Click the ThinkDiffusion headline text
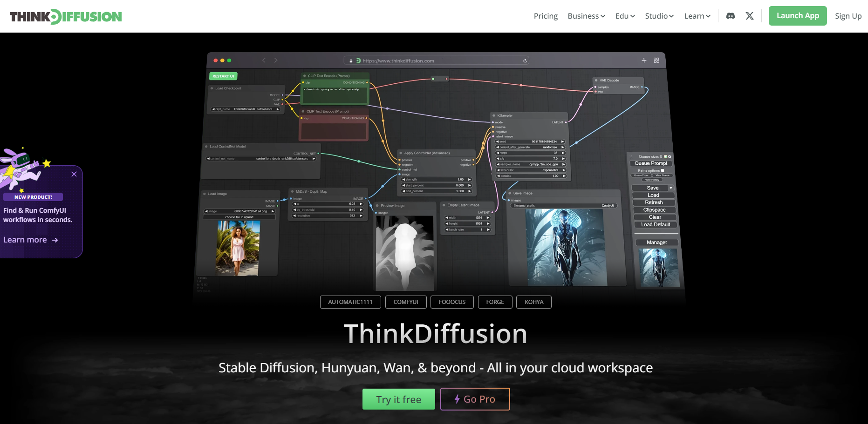 pyautogui.click(x=435, y=334)
